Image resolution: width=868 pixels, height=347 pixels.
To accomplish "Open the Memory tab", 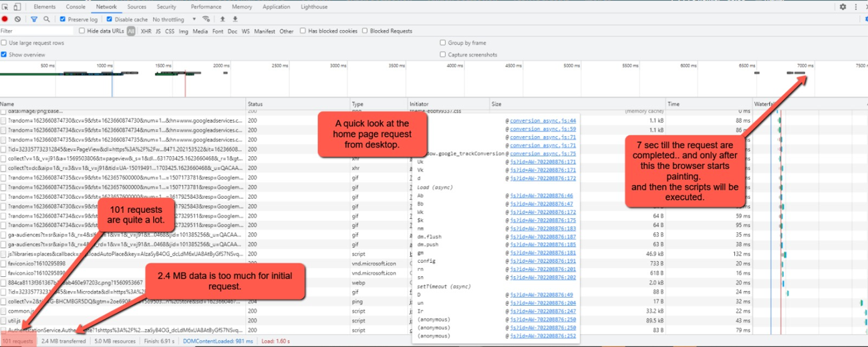I will click(242, 7).
